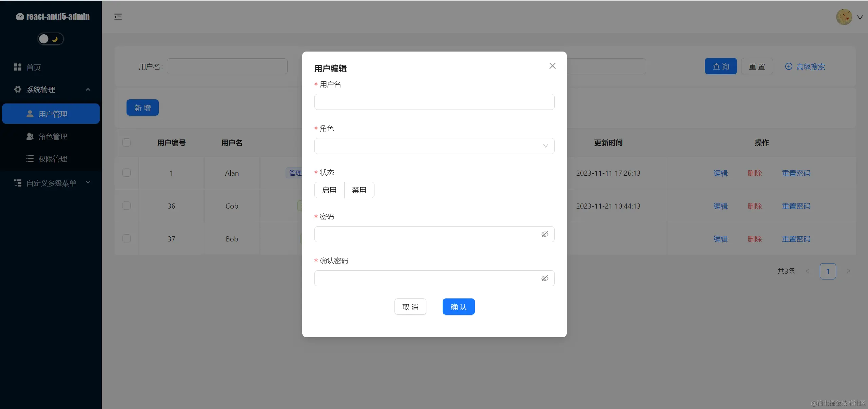Open 高级搜索 advanced search link
Viewport: 868px width, 409px height.
(x=805, y=66)
